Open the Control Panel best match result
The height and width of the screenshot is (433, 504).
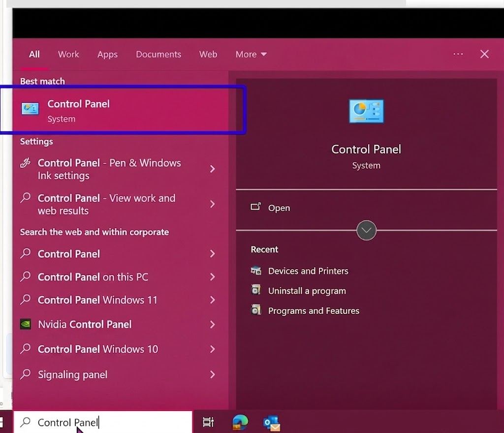pos(121,110)
